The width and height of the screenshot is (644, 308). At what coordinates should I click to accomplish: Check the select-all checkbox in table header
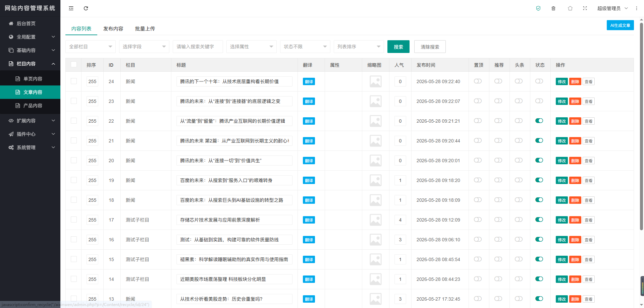point(74,65)
